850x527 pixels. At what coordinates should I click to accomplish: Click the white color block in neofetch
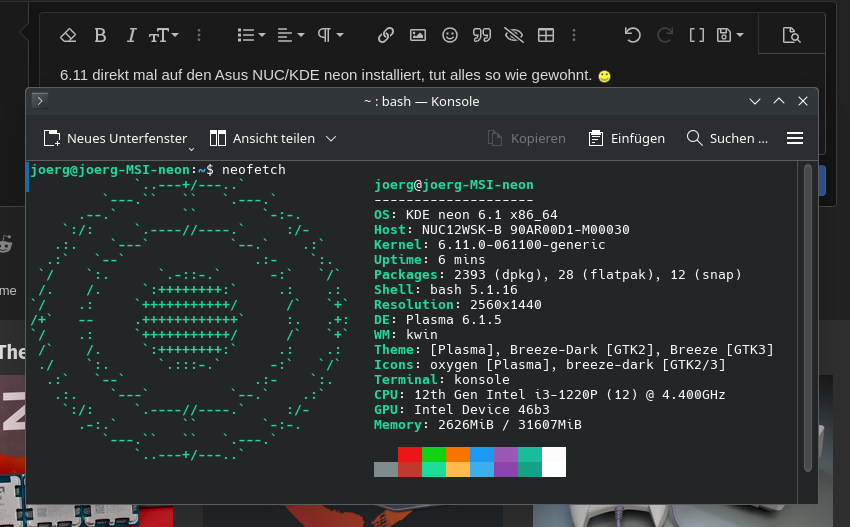pyautogui.click(x=553, y=462)
